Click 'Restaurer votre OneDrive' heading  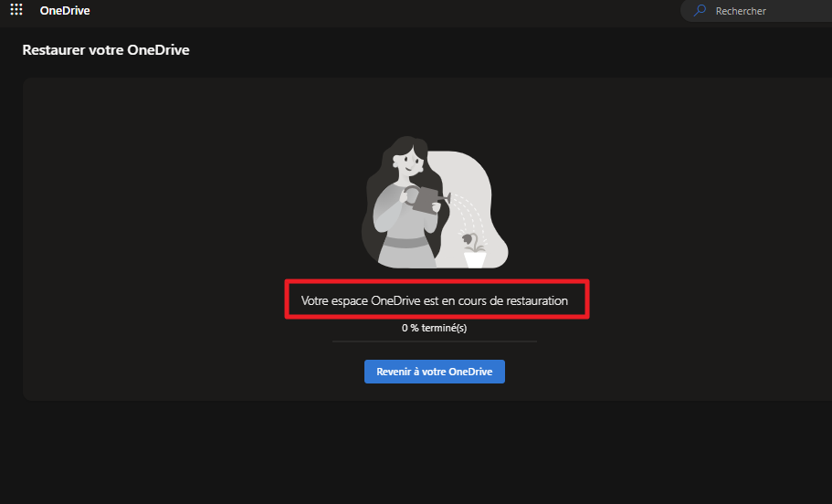pyautogui.click(x=106, y=50)
